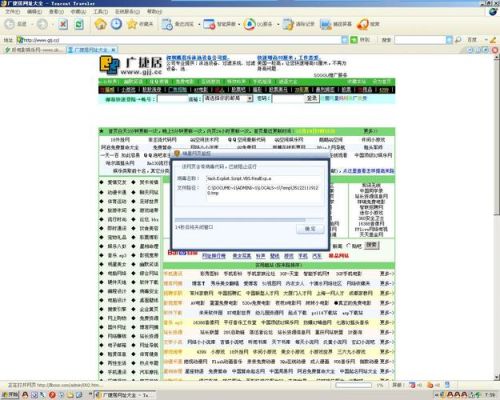The width and height of the screenshot is (500, 400).
Task: Open Favorites via the star icon
Action: (x=132, y=24)
